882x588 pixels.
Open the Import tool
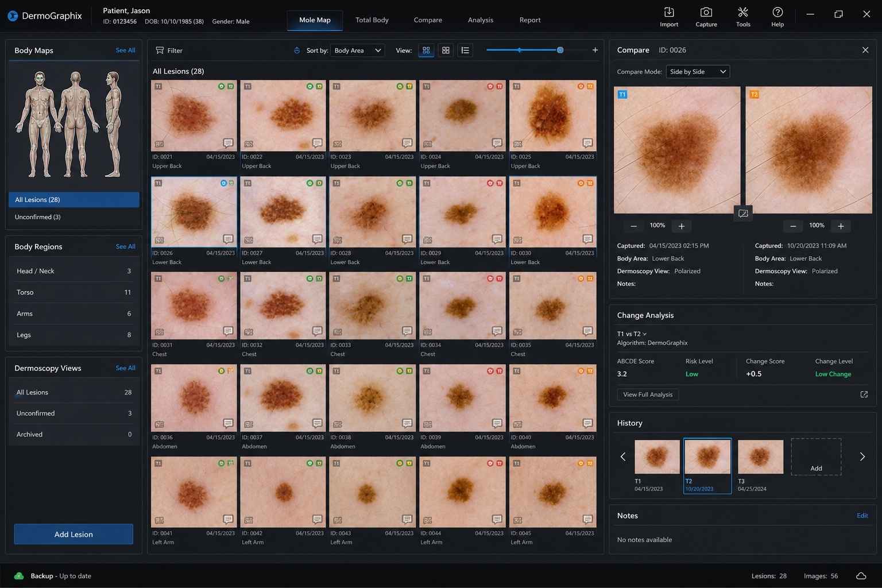tap(669, 16)
